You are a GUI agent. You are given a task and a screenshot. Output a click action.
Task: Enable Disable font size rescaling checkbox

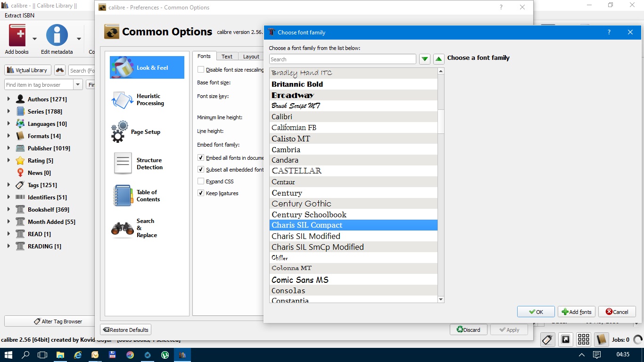click(201, 70)
